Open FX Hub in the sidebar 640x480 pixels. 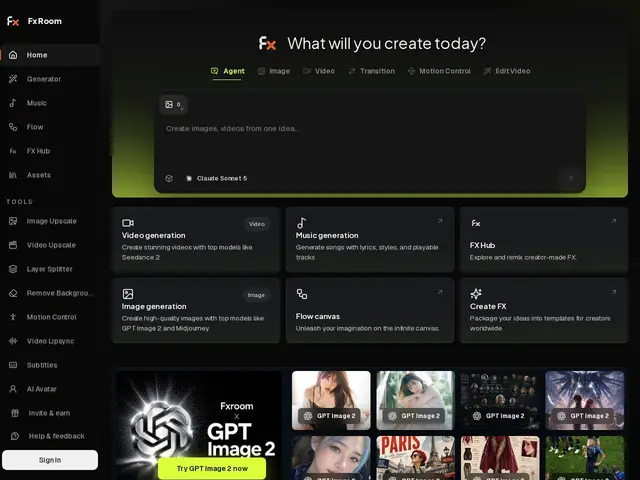pyautogui.click(x=50, y=151)
